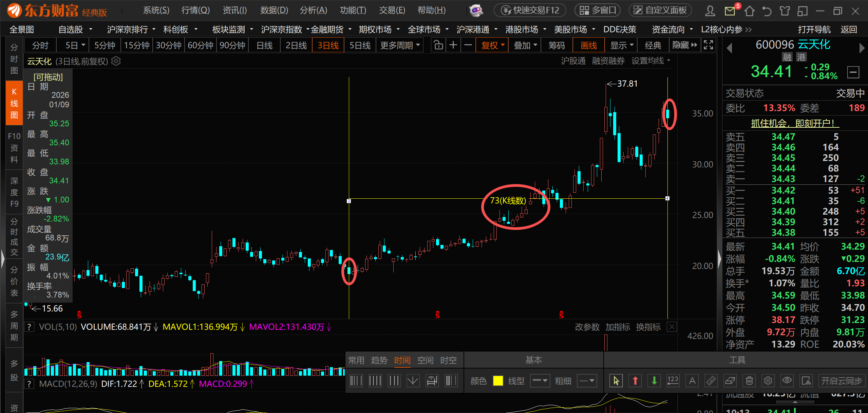Open the ruler measurement tool
Screen dimensions: 868x413
click(711, 381)
